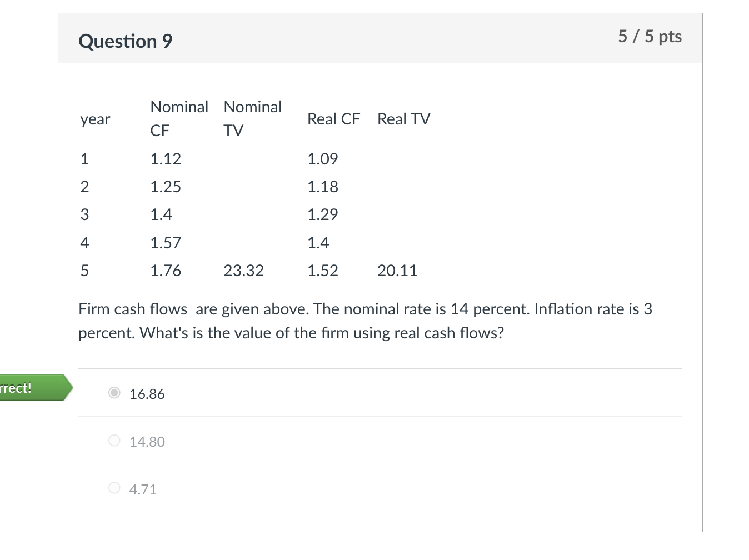Click the answer label text 4.71
749x560 pixels.
(142, 489)
